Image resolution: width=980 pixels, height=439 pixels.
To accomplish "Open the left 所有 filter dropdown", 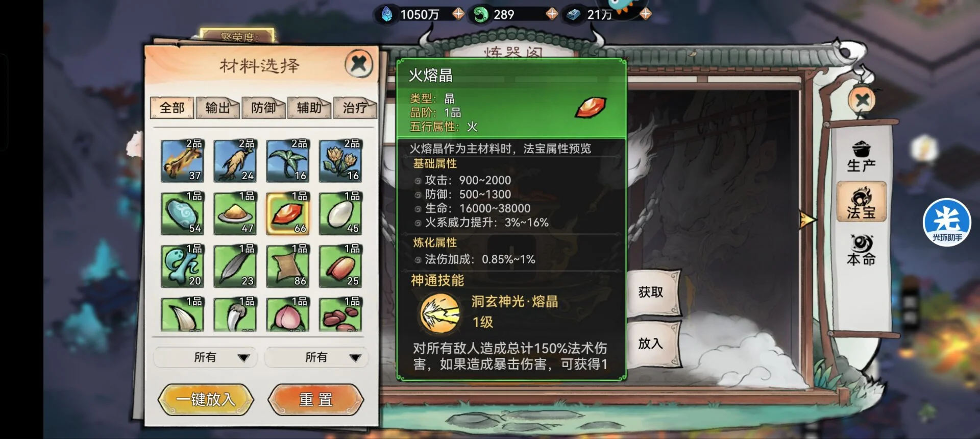I will 206,357.
